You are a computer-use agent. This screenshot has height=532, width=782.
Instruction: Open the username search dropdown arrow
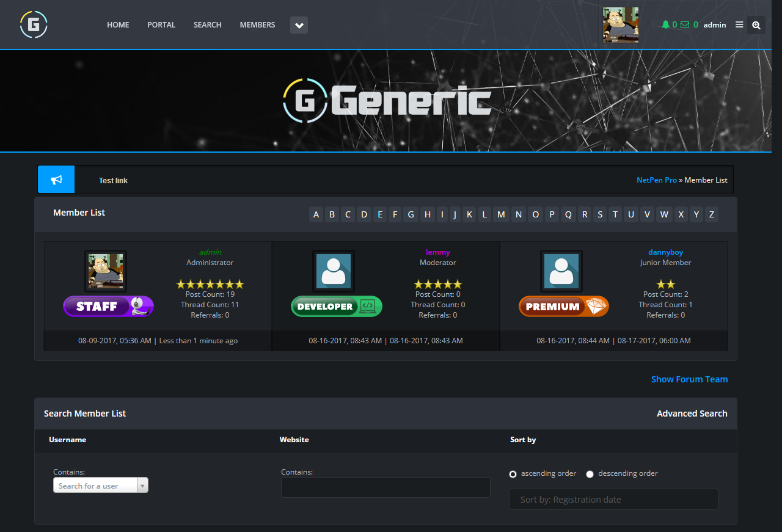pyautogui.click(x=142, y=485)
